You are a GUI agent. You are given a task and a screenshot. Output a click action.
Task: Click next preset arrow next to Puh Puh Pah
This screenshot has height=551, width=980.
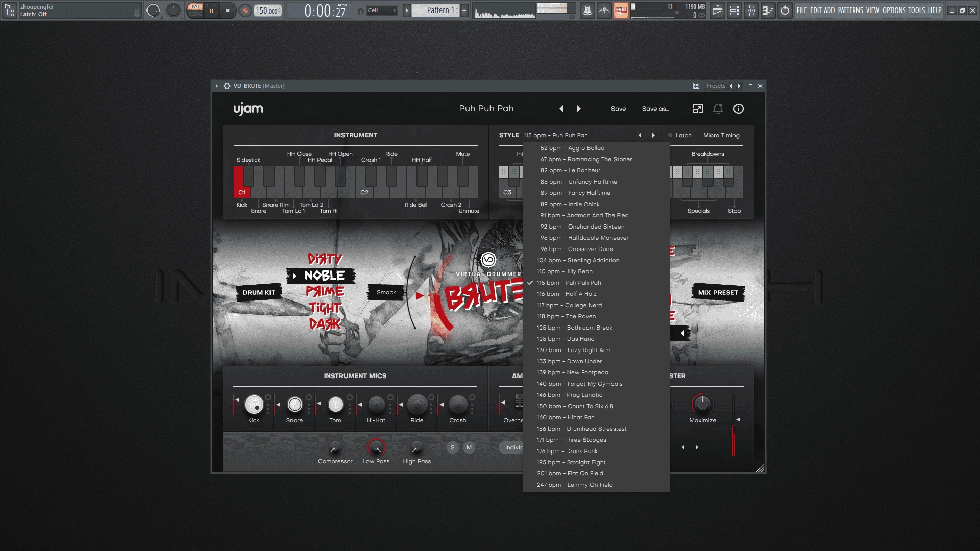(x=579, y=109)
